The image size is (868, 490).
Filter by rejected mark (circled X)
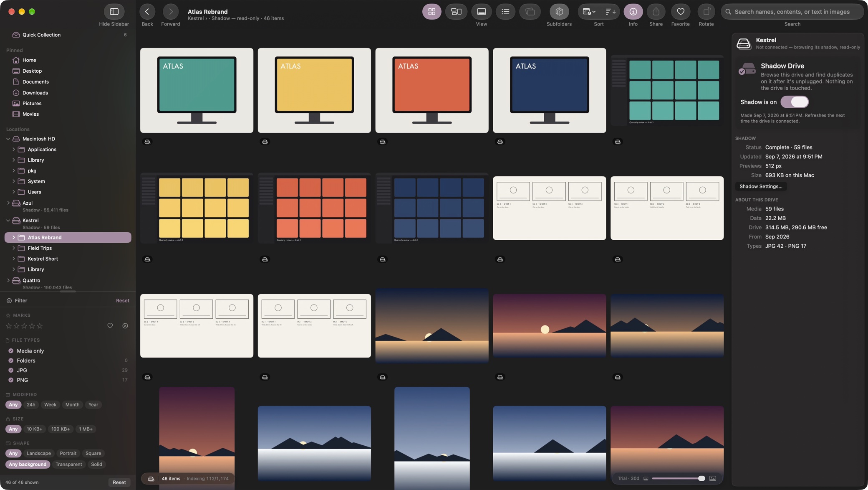[125, 326]
